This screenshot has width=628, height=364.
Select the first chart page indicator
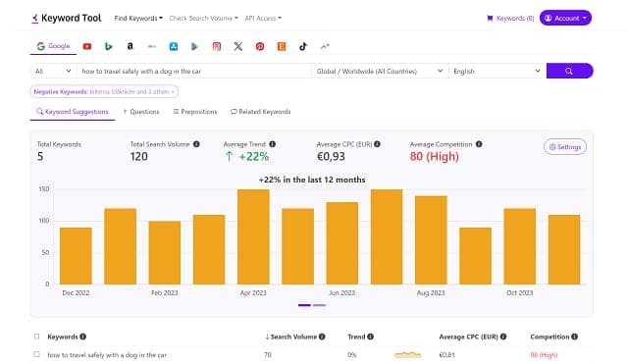[x=304, y=305]
